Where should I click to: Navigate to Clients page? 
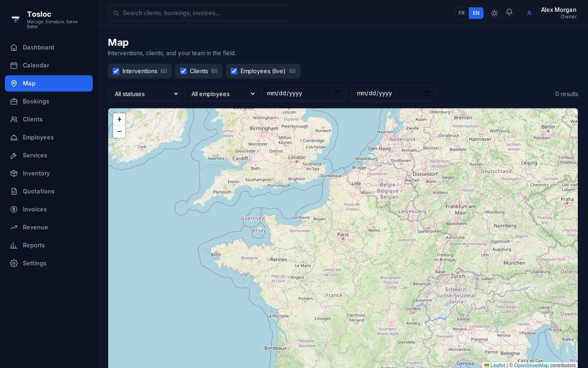[x=49, y=119]
